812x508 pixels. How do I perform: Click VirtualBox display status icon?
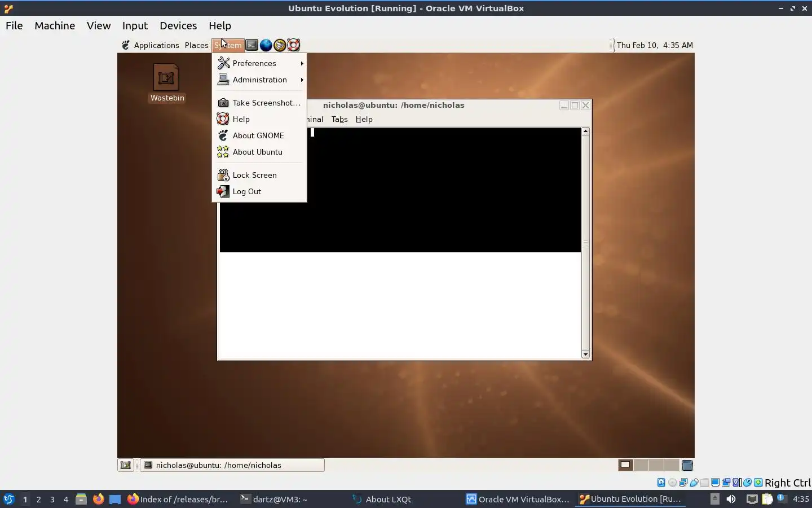715,483
